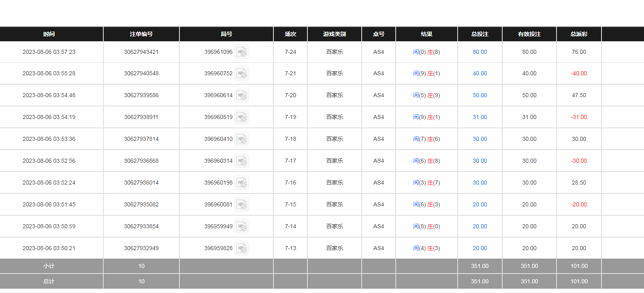Click the blue 50.00 bet amount
644x293 pixels.
[480, 95]
